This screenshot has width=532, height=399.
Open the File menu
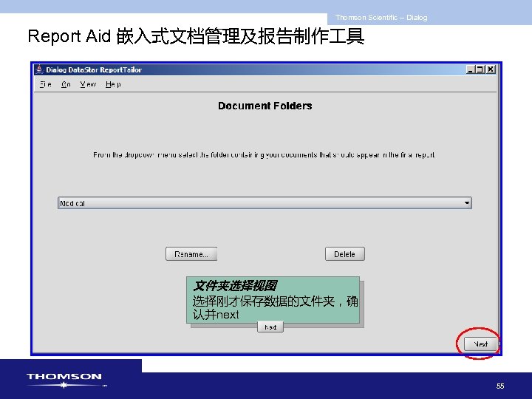point(46,84)
